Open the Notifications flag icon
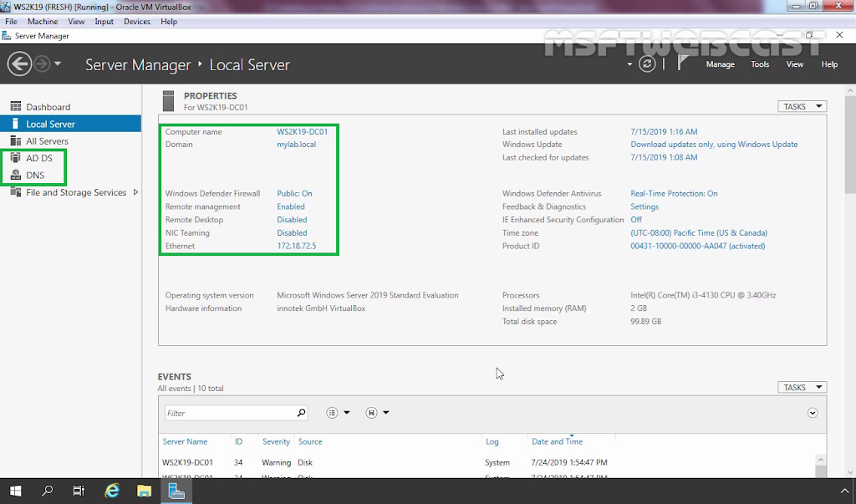The height and width of the screenshot is (504, 856). point(682,64)
